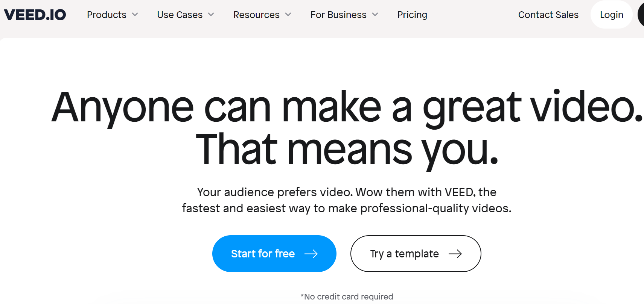Open the Products menu label
Screen dimensions: 644x304
coord(107,15)
